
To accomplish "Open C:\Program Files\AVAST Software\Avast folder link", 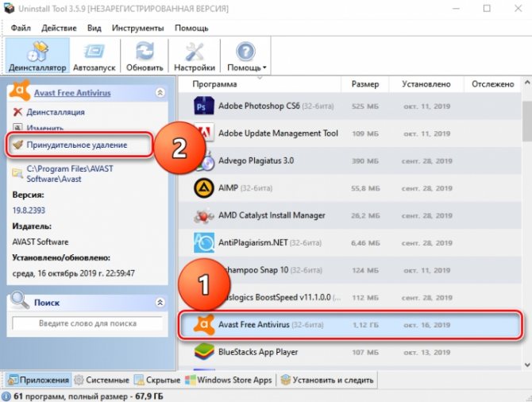I will point(70,174).
